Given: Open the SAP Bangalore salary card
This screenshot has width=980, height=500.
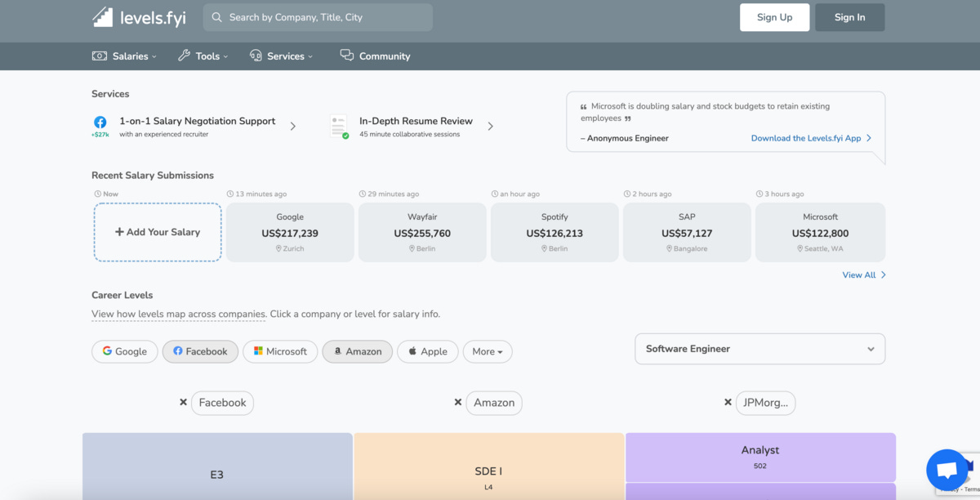Looking at the screenshot, I should pos(687,232).
